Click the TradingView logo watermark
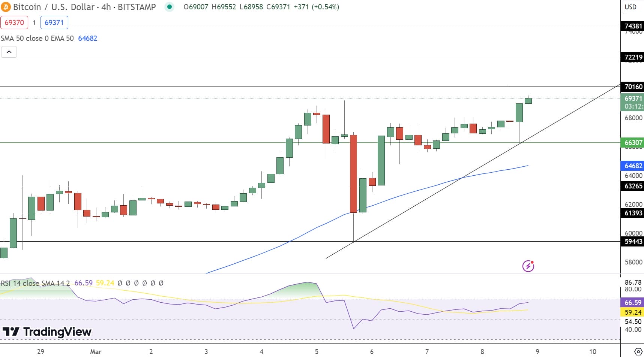The height and width of the screenshot is (357, 644). (x=47, y=332)
